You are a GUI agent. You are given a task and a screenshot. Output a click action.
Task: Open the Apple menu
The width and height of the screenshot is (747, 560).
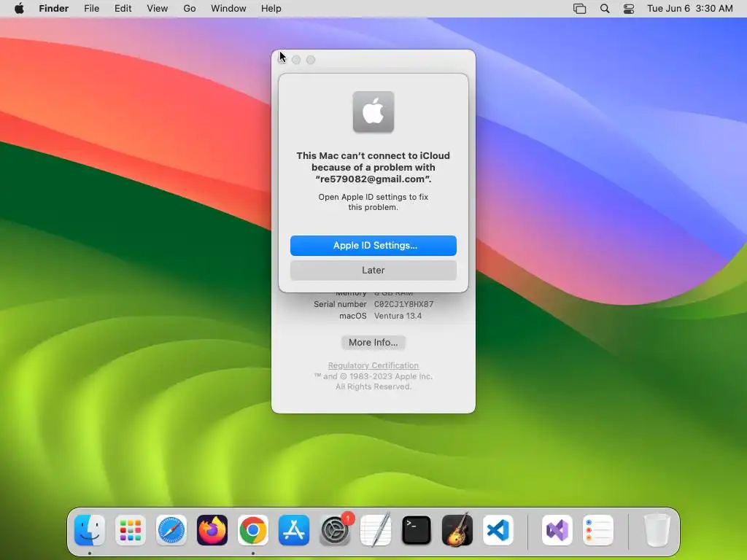coord(19,9)
